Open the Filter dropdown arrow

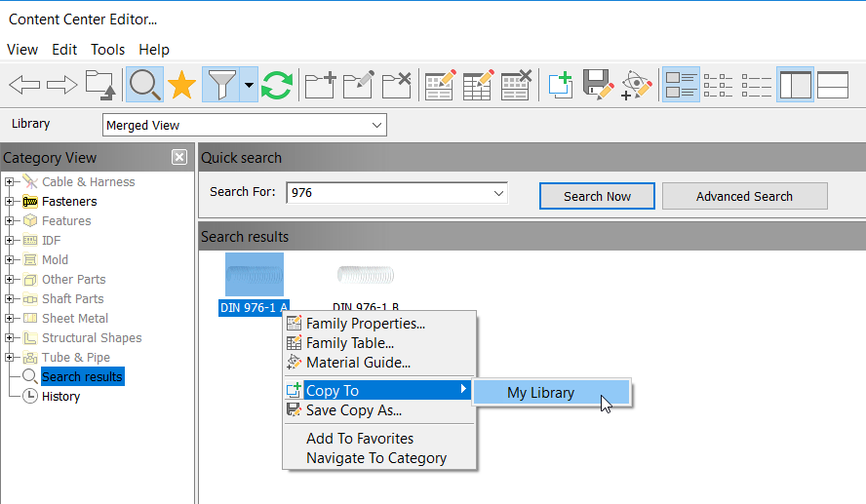[x=249, y=85]
